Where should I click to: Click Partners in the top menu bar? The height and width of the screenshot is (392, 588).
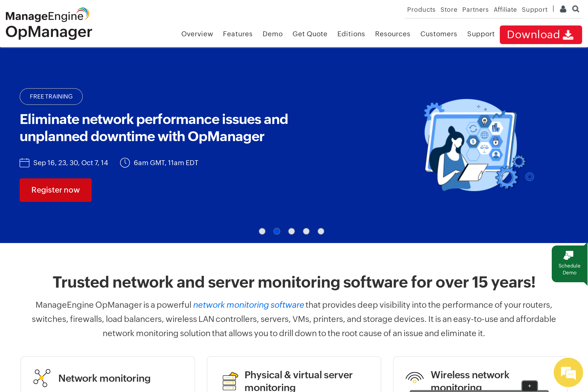pos(475,10)
